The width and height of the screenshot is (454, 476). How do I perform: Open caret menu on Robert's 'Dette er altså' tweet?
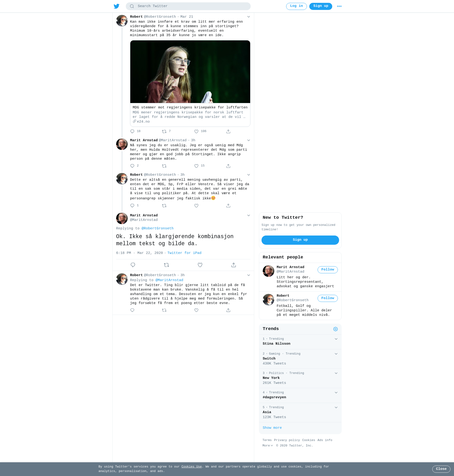click(x=249, y=175)
